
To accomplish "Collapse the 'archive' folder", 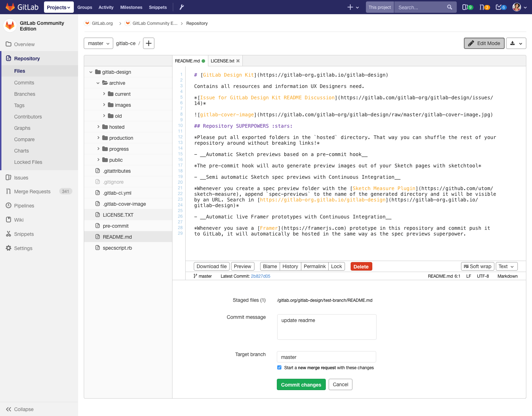I will (x=98, y=83).
